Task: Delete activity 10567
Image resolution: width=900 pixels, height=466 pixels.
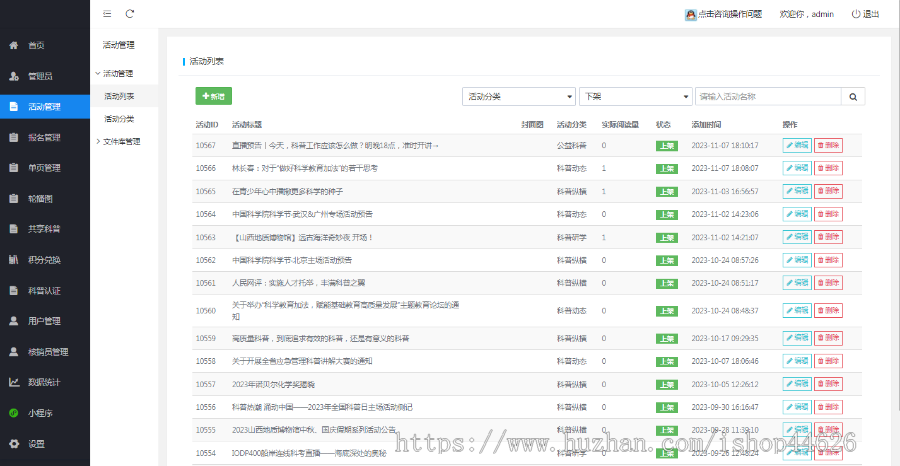Action: [x=828, y=146]
